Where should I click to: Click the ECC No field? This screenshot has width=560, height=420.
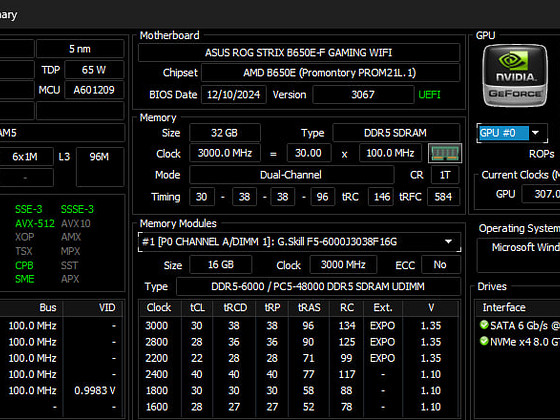[440, 265]
